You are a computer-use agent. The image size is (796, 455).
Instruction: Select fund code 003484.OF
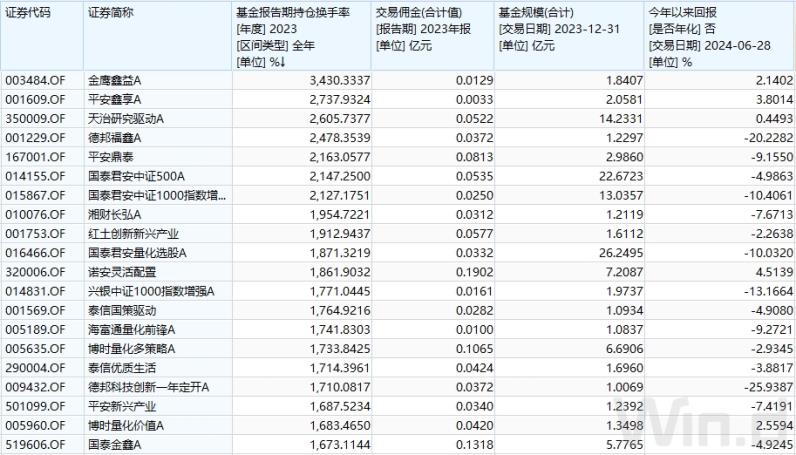36,80
